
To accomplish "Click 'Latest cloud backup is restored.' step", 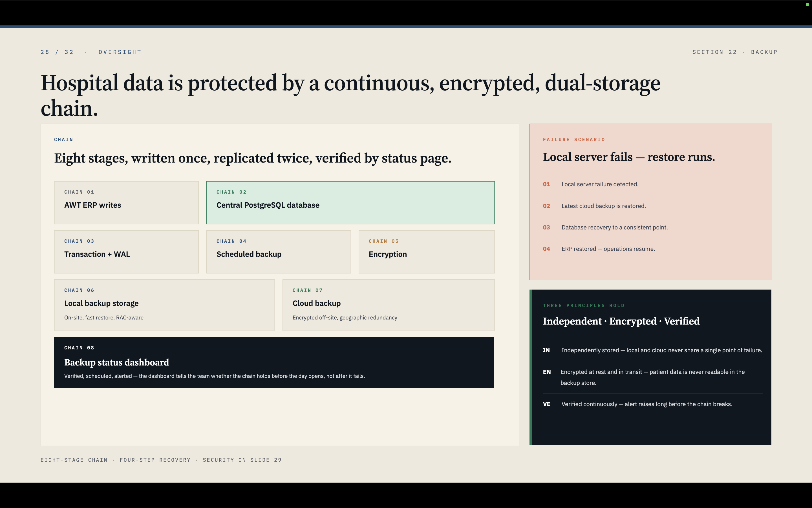I will pyautogui.click(x=603, y=206).
